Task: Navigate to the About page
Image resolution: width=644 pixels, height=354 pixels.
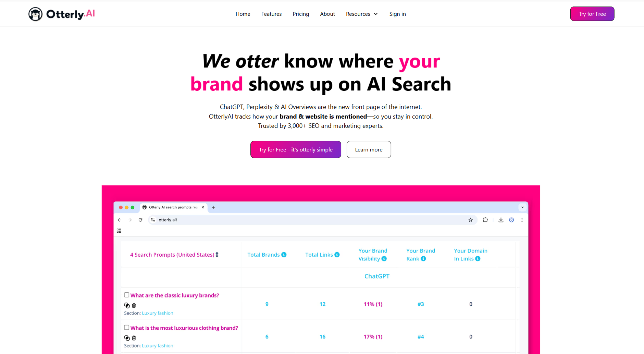Action: point(327,14)
